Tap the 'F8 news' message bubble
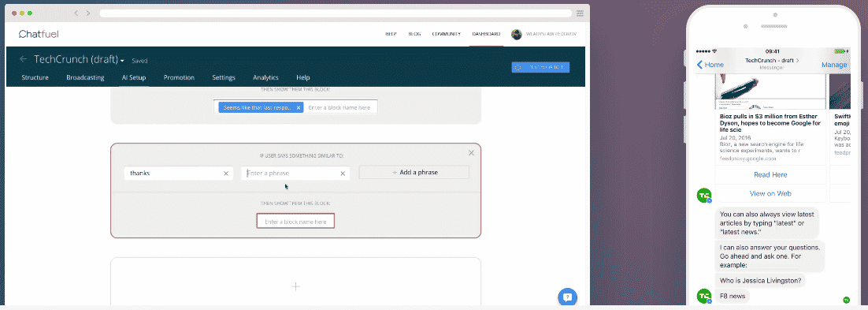Viewport: 868px width, 310px height. point(733,296)
